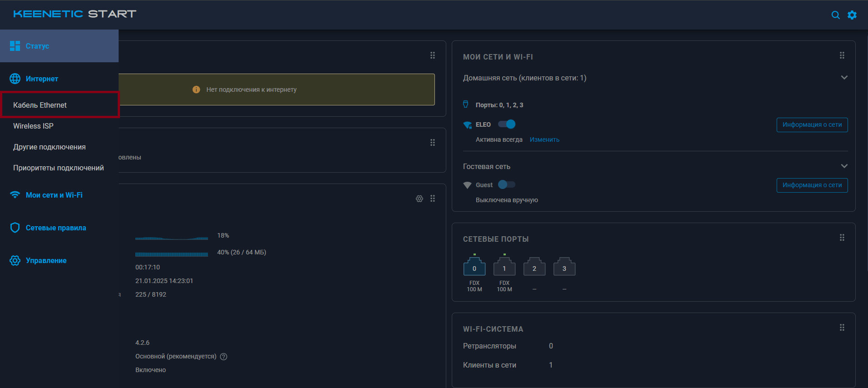Click the search icon in the header
This screenshot has height=388, width=868.
point(835,15)
